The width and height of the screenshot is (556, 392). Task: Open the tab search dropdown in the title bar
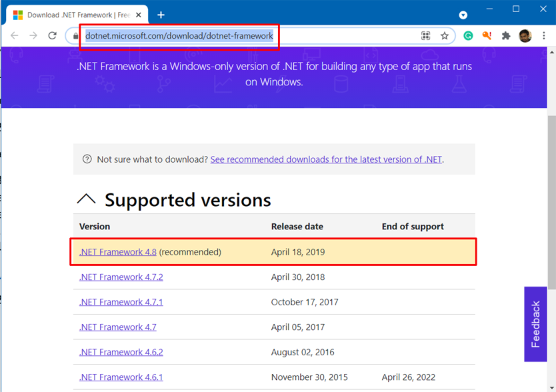click(x=463, y=15)
